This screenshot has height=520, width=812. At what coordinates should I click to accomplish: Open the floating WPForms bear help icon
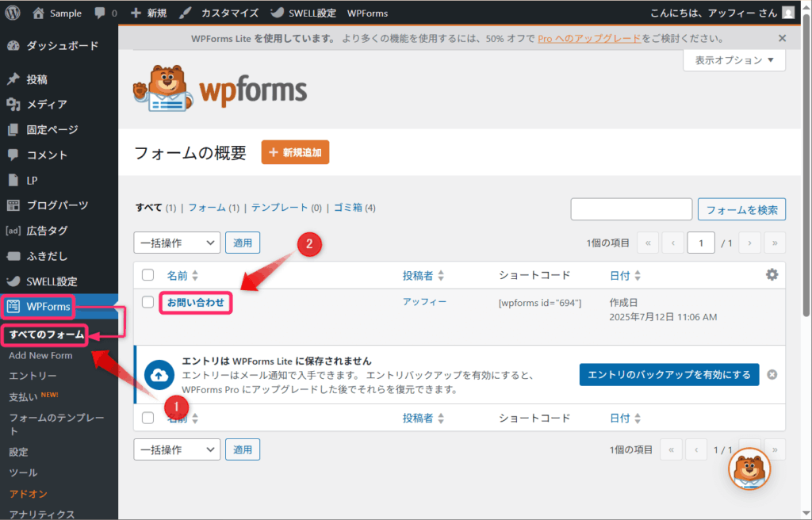click(x=749, y=469)
